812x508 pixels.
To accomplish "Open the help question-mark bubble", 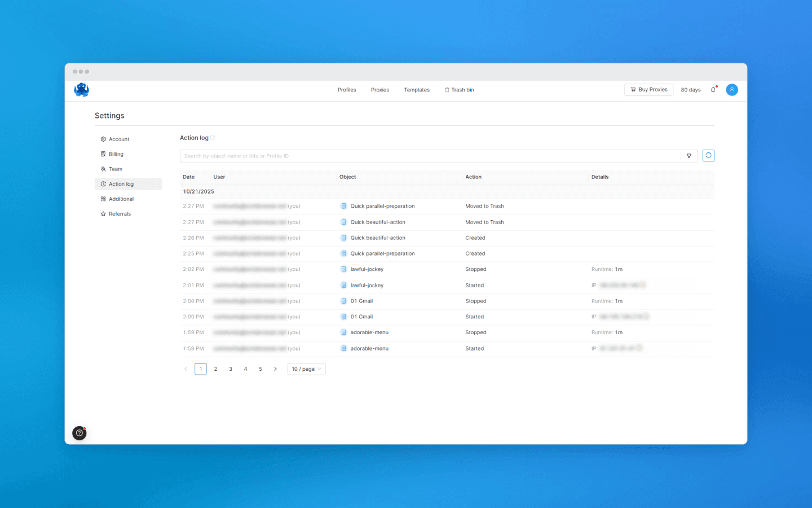I will point(80,433).
